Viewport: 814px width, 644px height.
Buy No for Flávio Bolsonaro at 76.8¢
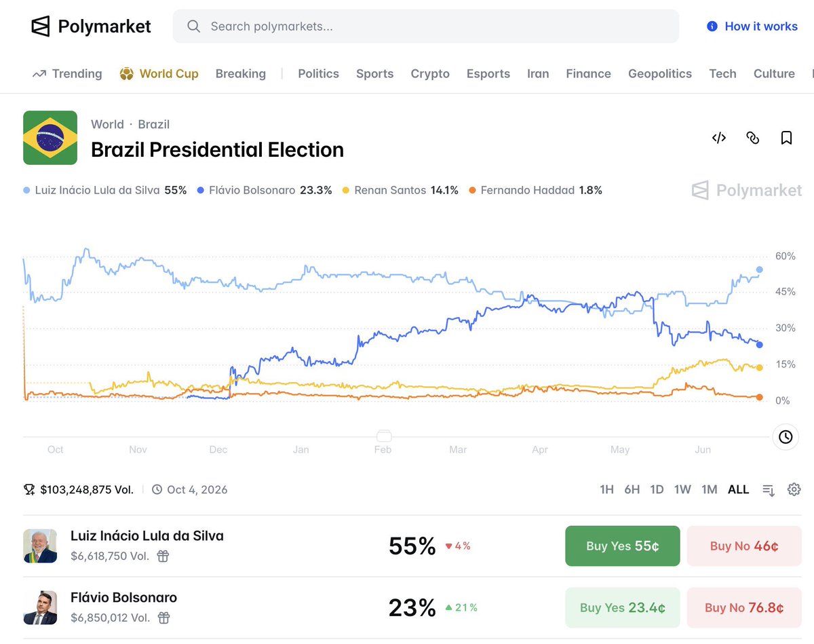click(x=744, y=607)
